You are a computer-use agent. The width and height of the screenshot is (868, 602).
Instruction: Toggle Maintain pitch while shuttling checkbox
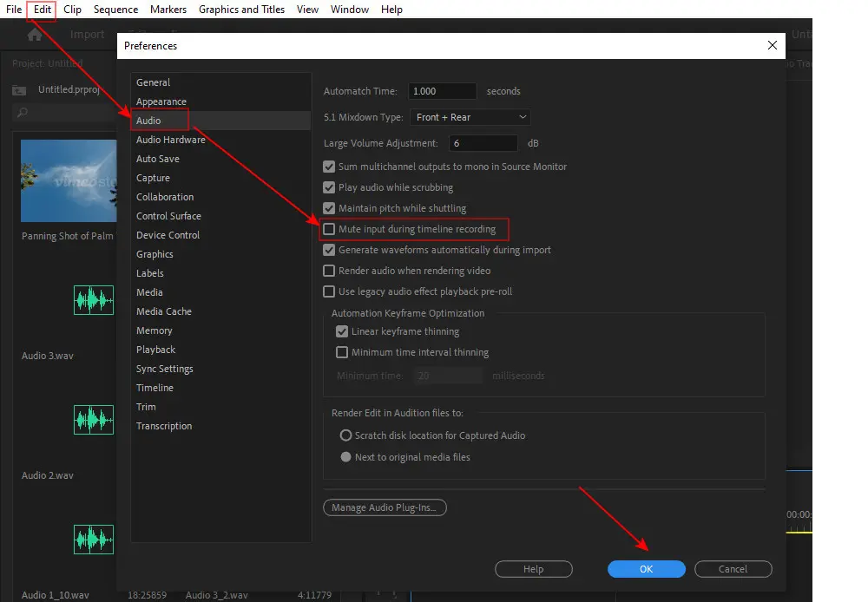329,208
